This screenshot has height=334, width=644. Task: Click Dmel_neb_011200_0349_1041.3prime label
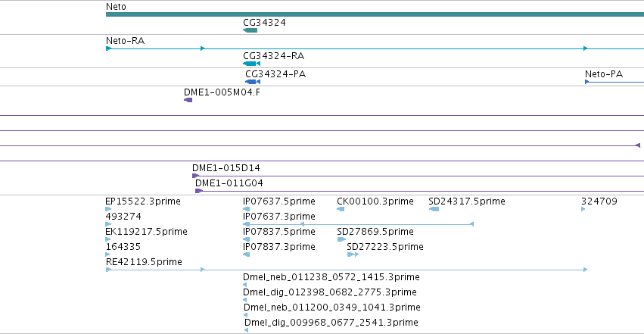point(332,307)
